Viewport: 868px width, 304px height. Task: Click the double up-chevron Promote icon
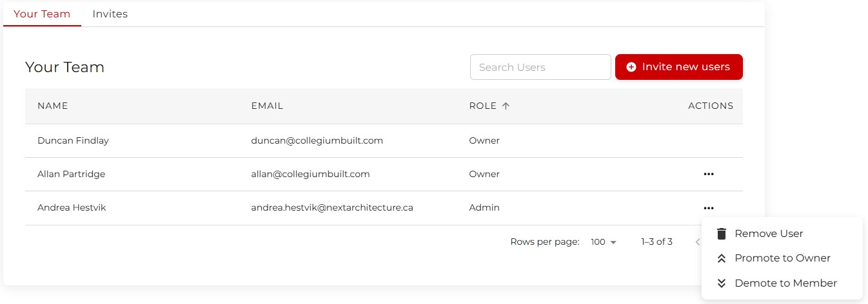(722, 258)
